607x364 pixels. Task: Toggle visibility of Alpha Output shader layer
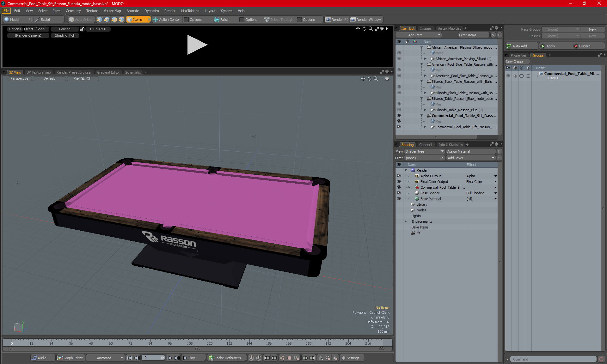pos(399,176)
